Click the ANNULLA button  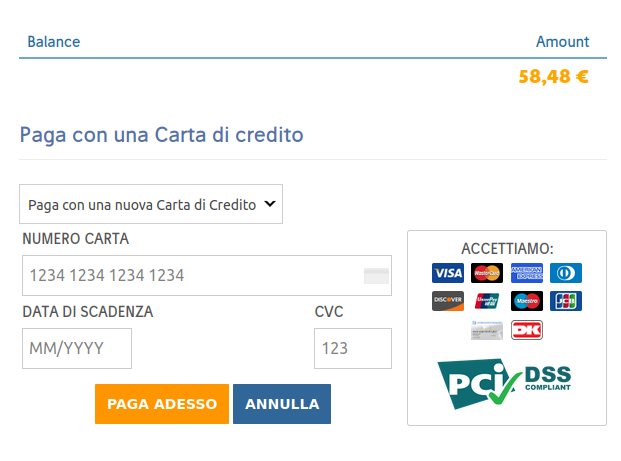(282, 404)
